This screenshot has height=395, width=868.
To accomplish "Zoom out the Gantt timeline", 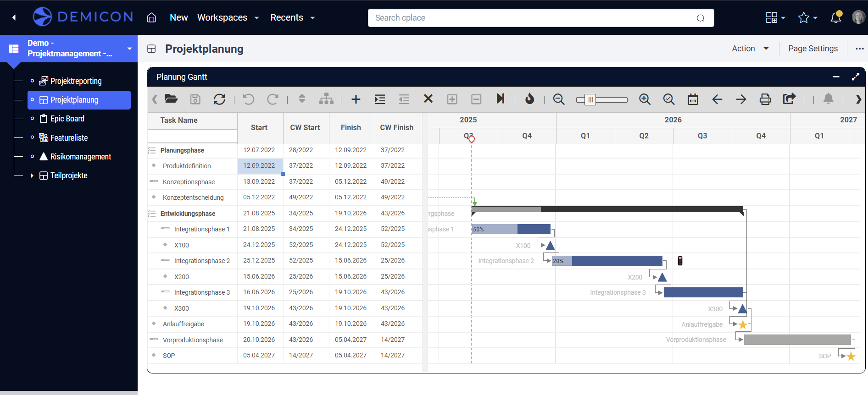I will 559,99.
